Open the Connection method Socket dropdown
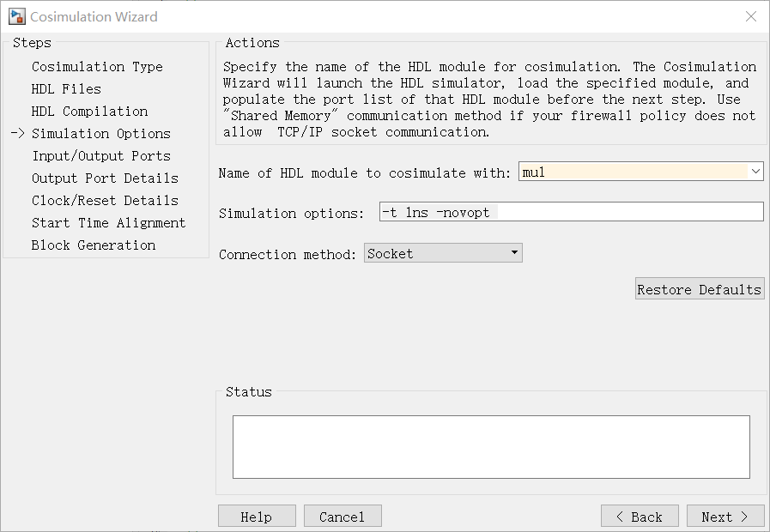Image resolution: width=770 pixels, height=532 pixels. (x=443, y=253)
